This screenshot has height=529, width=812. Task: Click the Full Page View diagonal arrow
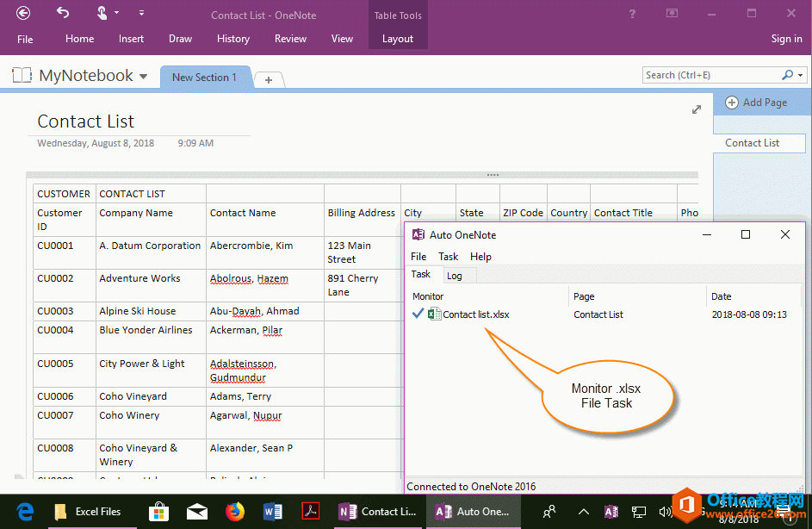696,109
